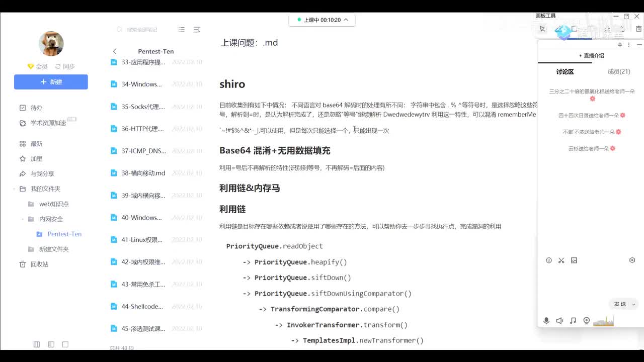644x362 pixels.
Task: Click the search all notes field
Action: (x=142, y=30)
